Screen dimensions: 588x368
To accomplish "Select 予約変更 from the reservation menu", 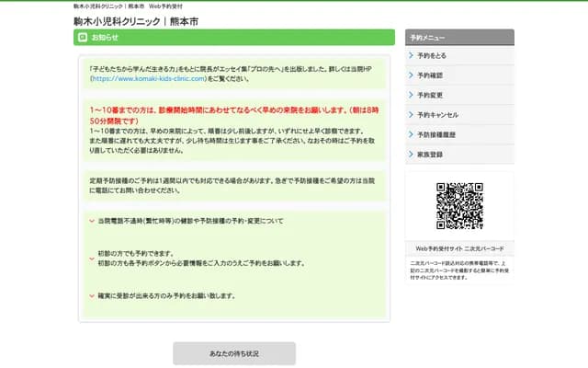I will [x=430, y=95].
